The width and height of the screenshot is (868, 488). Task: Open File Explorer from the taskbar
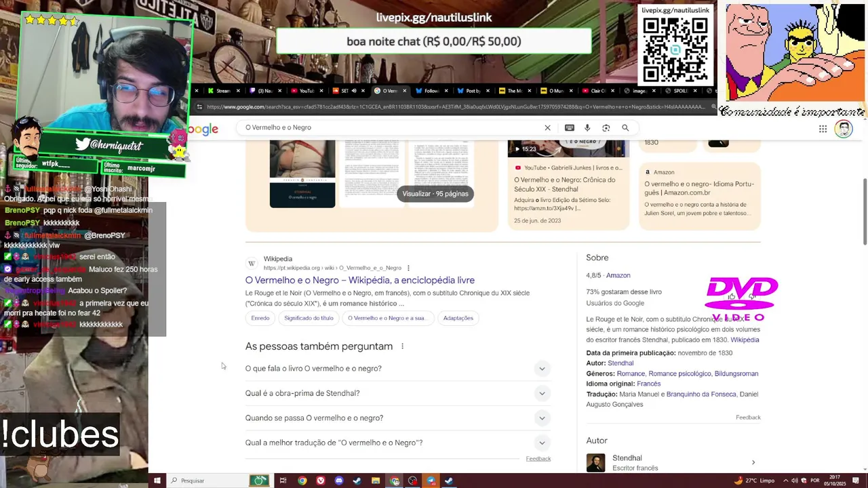click(x=376, y=481)
